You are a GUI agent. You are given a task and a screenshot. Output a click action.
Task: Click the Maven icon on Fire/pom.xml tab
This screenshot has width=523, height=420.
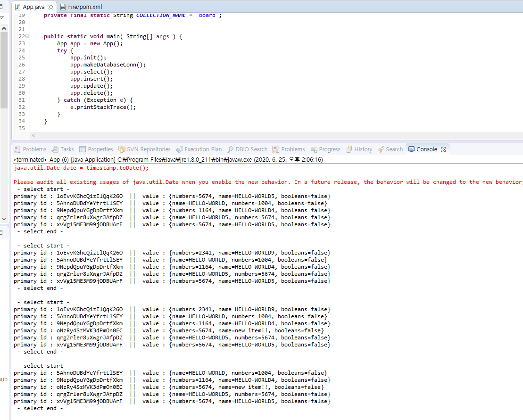63,7
